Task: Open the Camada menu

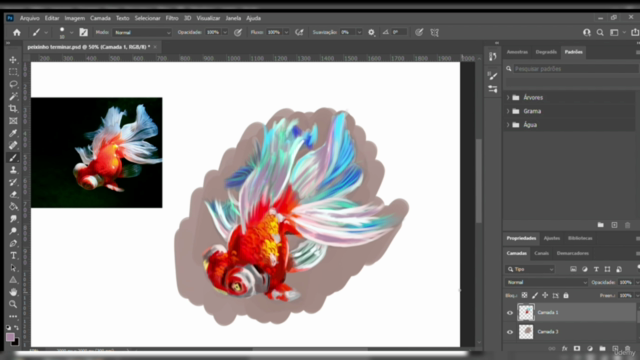Action: [x=100, y=18]
